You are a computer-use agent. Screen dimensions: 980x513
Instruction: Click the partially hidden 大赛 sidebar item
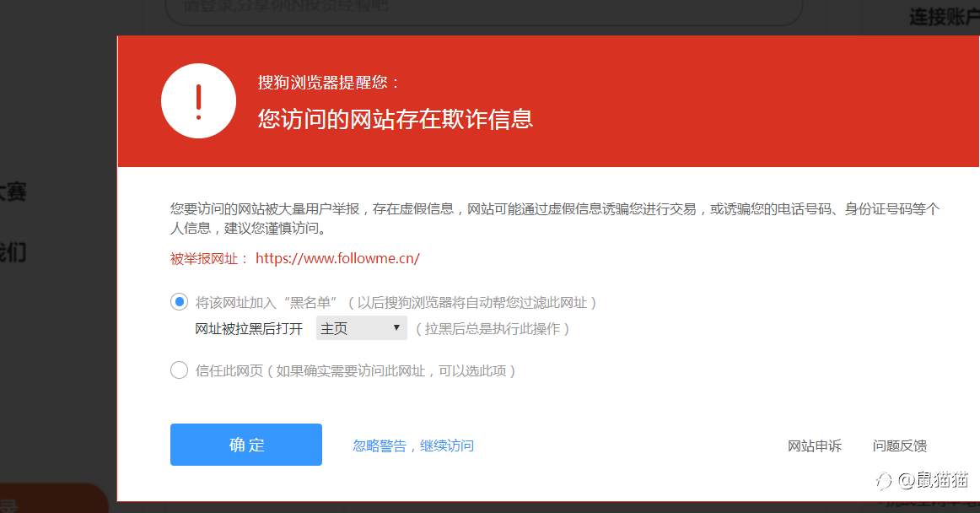[13, 192]
